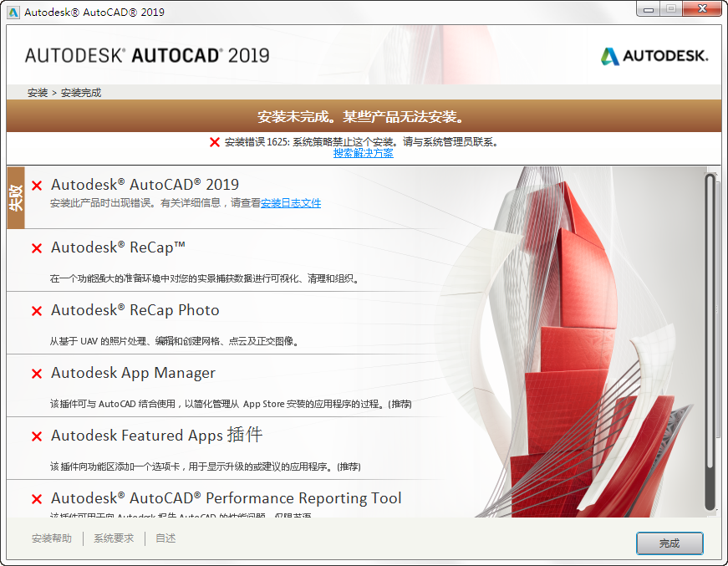Open the 搜索解决方案 link
Screen dimensions: 728x566
click(x=363, y=153)
